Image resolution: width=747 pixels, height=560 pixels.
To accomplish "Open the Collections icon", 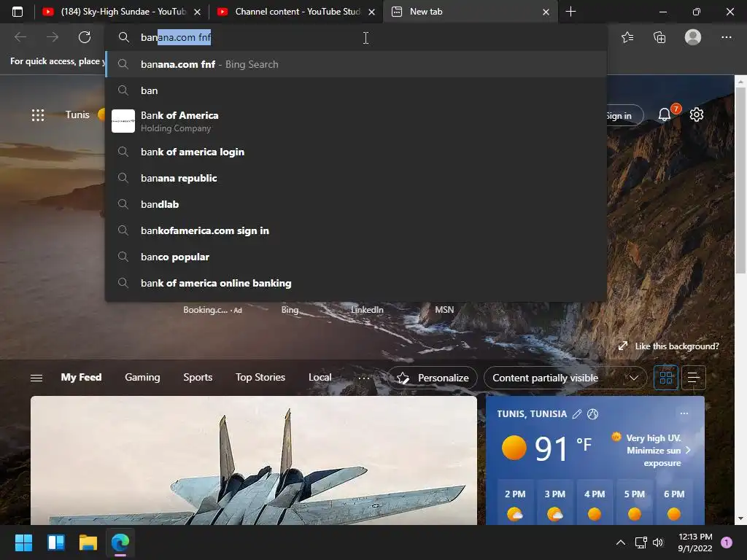I will (659, 37).
